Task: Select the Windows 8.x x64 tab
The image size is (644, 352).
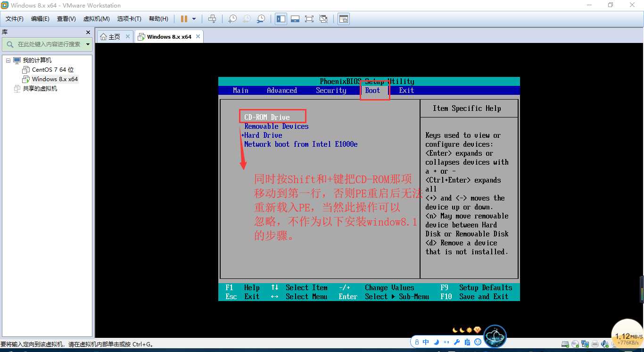Action: [169, 37]
